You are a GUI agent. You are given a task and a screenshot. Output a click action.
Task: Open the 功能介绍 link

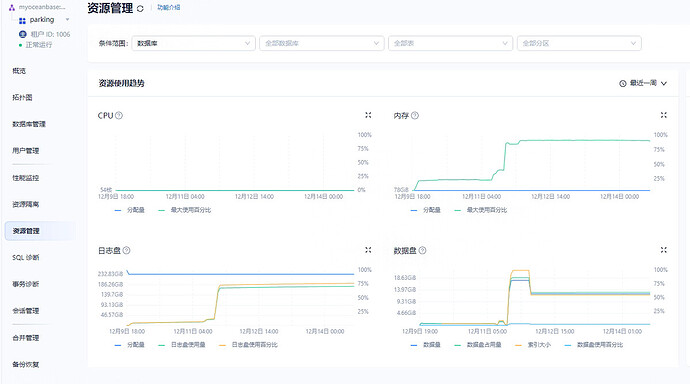click(x=169, y=7)
